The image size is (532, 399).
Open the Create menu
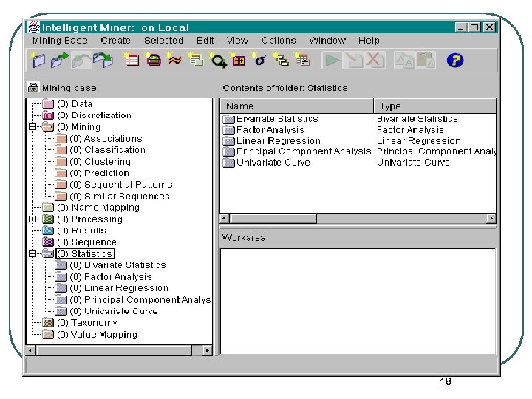point(115,41)
